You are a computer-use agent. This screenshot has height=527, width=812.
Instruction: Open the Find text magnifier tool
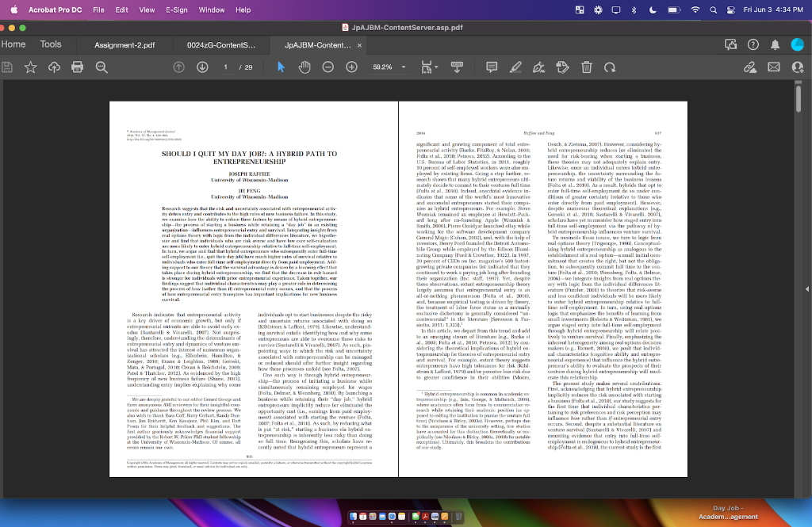101,67
